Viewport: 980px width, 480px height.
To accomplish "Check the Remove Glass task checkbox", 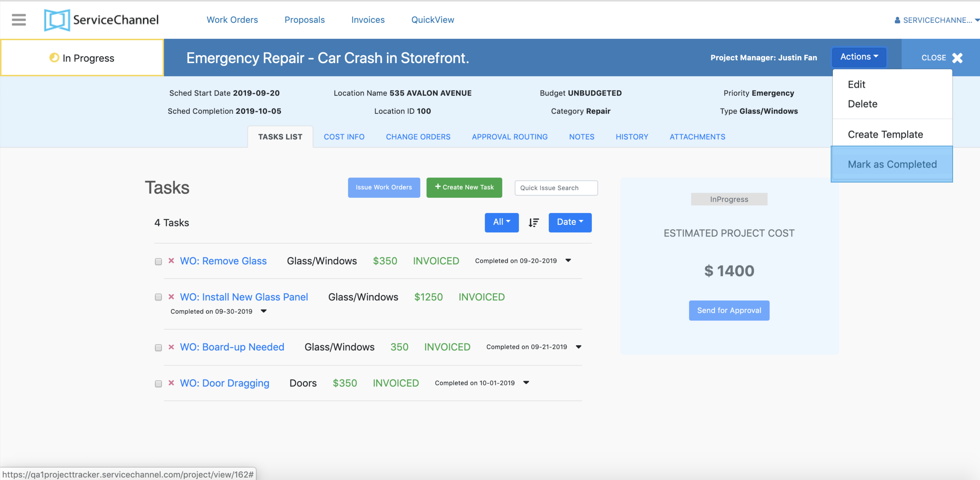I will tap(158, 262).
